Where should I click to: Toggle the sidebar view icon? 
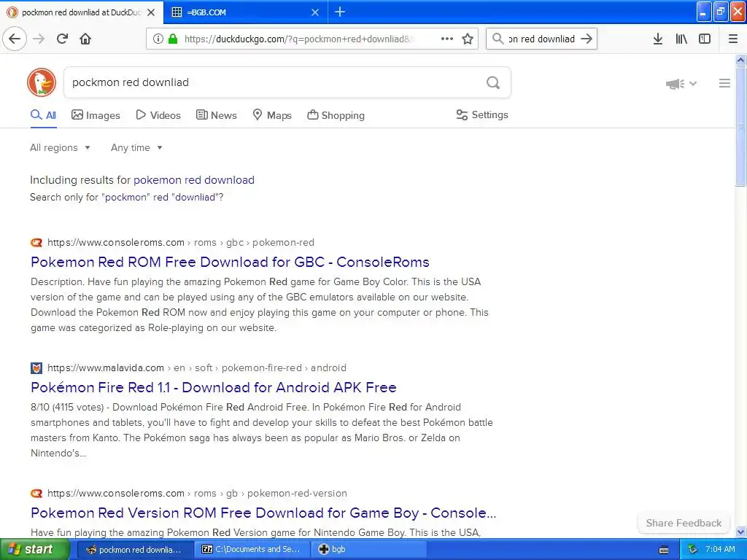(705, 39)
